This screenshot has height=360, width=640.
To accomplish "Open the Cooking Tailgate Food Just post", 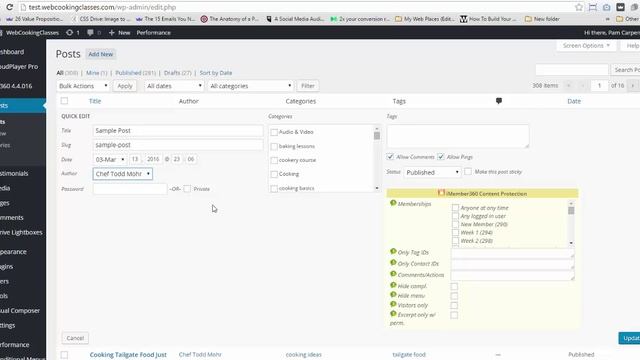I will 128,355.
